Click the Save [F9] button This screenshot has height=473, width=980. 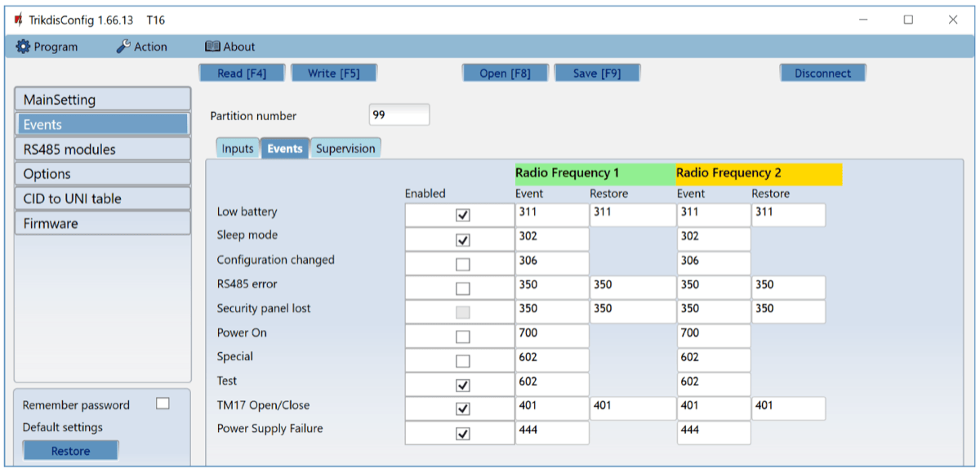596,74
